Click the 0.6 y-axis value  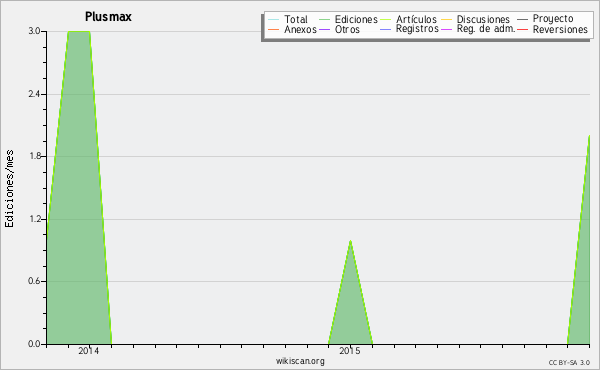click(x=34, y=281)
